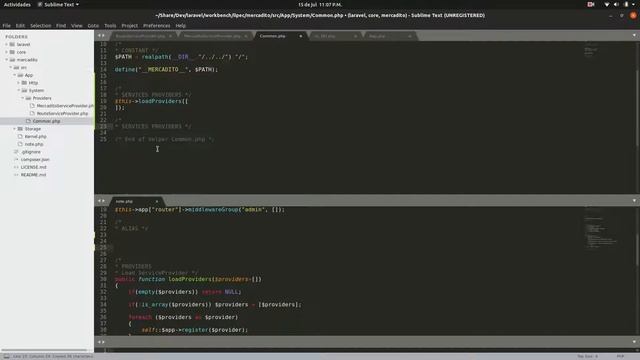Click Kernel.php file icon

pyautogui.click(x=20, y=136)
